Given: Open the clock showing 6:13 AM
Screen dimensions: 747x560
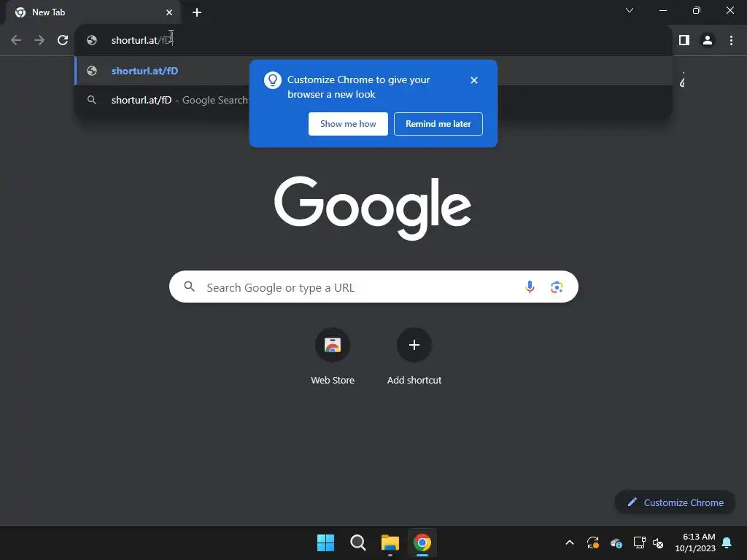Looking at the screenshot, I should tap(695, 542).
